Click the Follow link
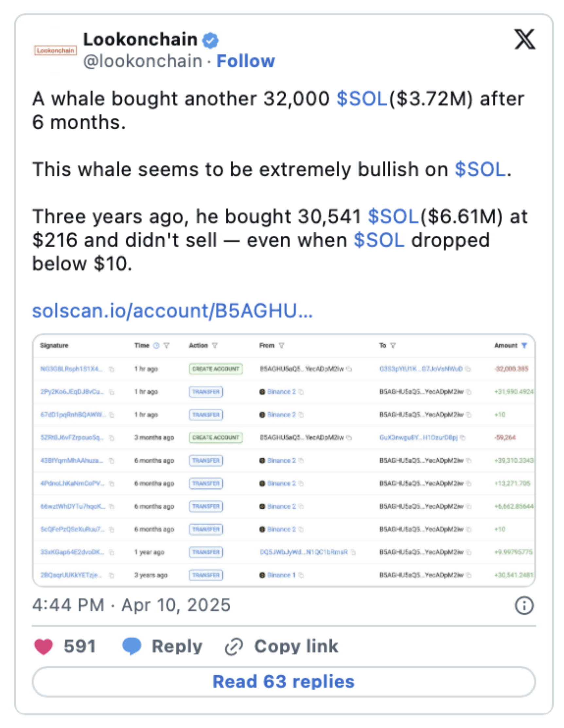This screenshot has height=728, width=564. click(x=245, y=61)
